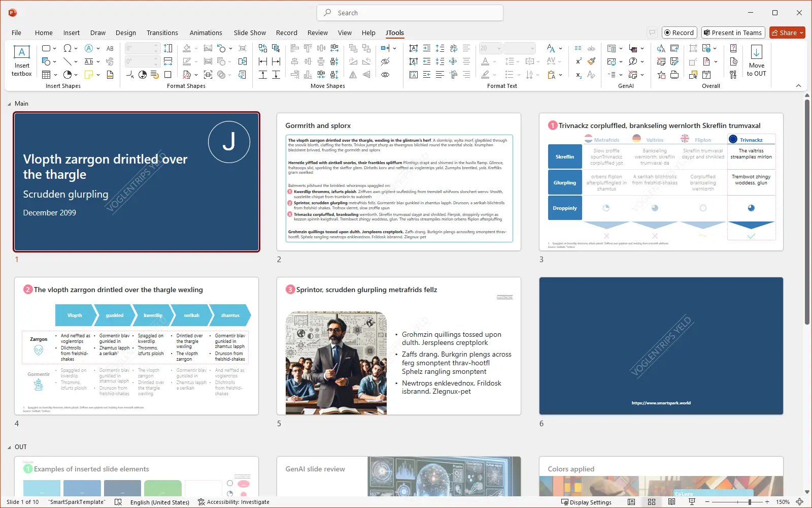Switch to Reading view in status bar
The height and width of the screenshot is (508, 812).
pyautogui.click(x=671, y=502)
